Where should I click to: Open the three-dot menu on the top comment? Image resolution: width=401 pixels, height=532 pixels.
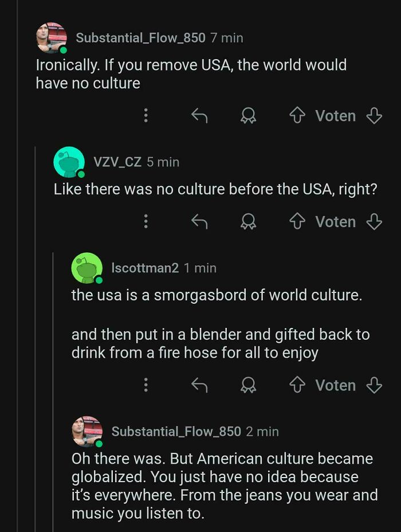coord(146,116)
